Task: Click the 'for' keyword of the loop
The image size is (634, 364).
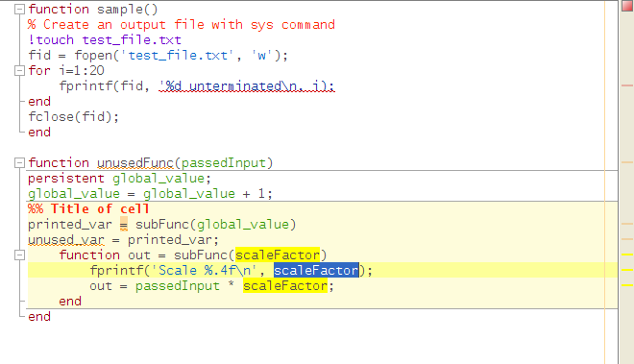Action: (39, 71)
